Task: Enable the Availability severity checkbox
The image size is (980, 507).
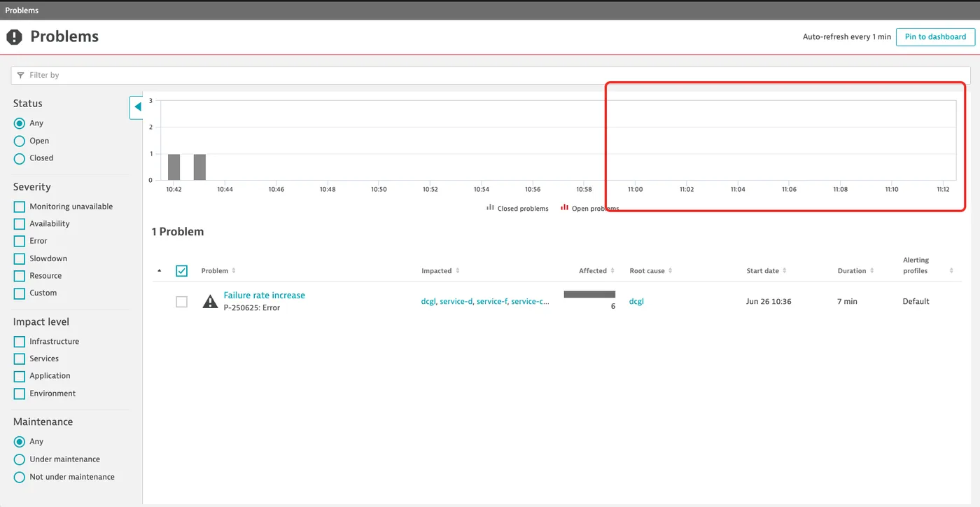Action: 20,224
